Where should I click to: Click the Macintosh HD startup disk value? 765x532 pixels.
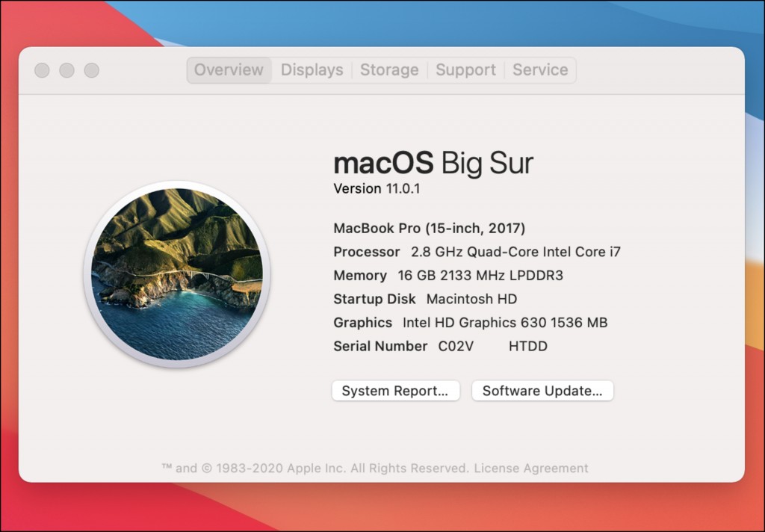click(472, 299)
